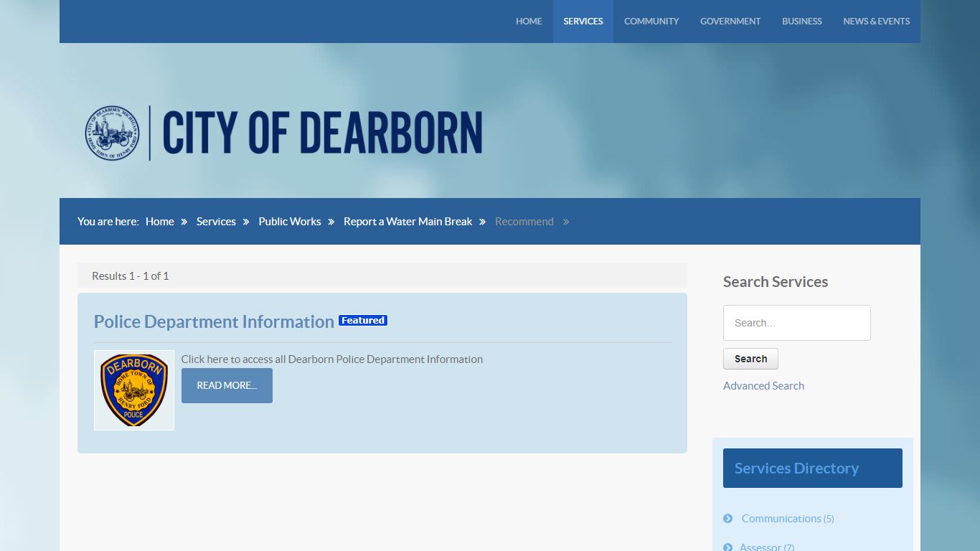
Task: Click the police department description text
Action: [332, 359]
